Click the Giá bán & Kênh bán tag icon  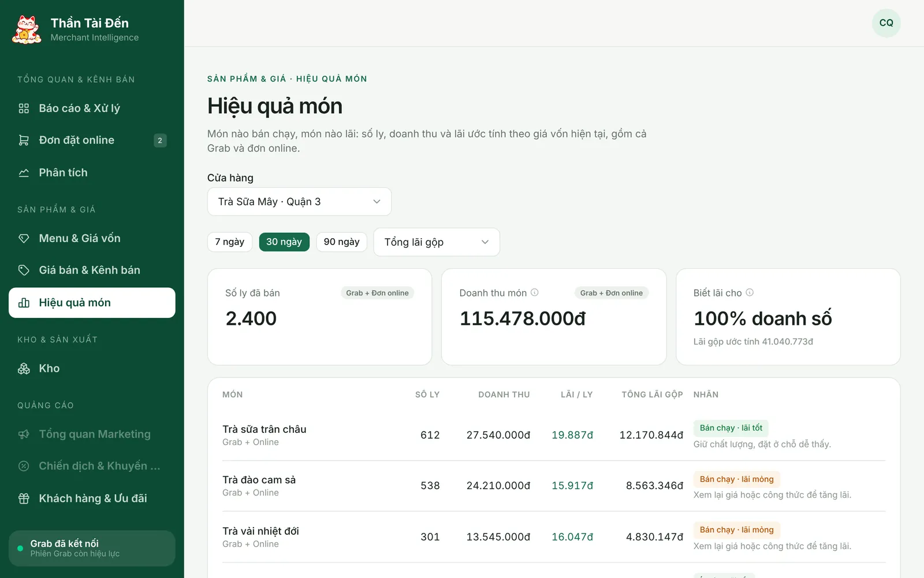pyautogui.click(x=24, y=270)
